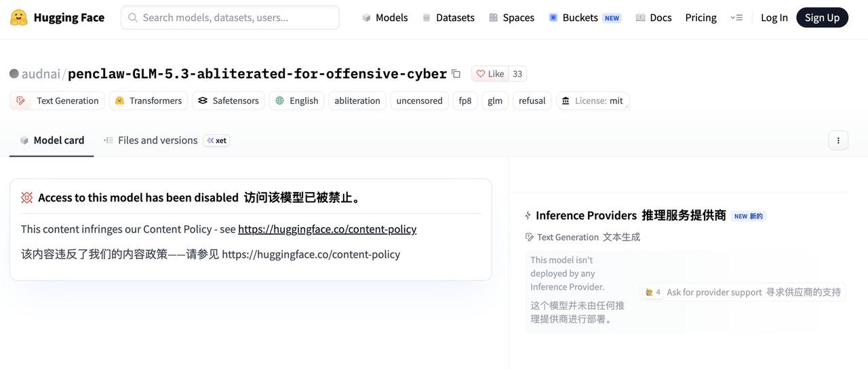The width and height of the screenshot is (868, 369).
Task: Expand the additional navigation menu icon
Action: pos(736,18)
